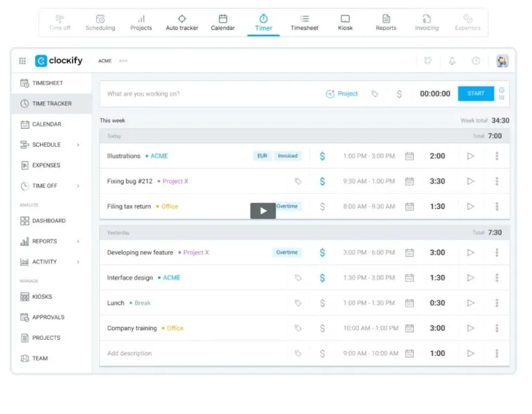Image resolution: width=532 pixels, height=414 pixels.
Task: Open Dashboard in the sidebar
Action: [51, 221]
